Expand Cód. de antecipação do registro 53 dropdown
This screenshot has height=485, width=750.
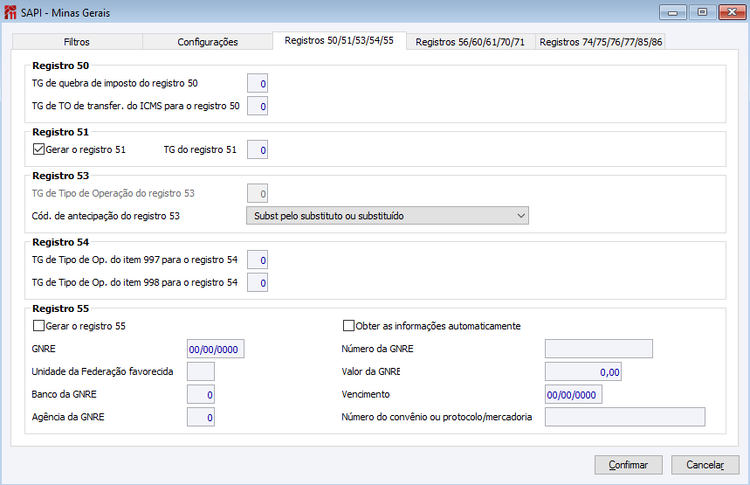tap(387, 216)
